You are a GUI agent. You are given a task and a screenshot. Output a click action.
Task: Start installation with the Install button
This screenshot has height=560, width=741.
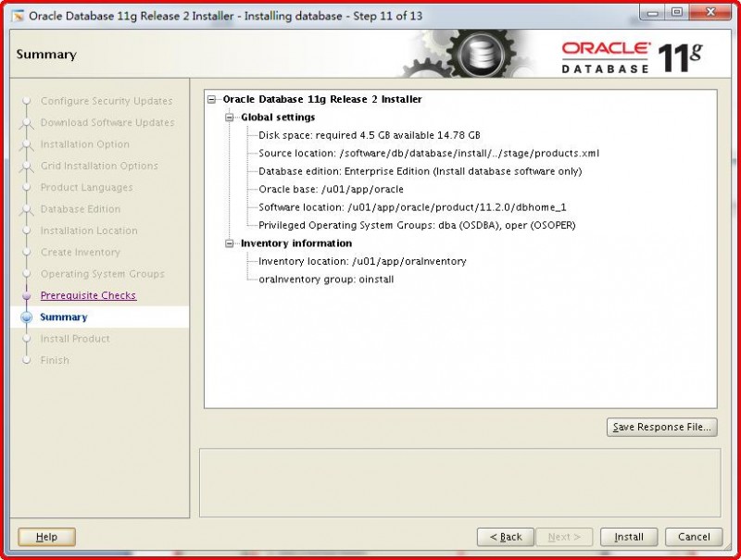point(628,537)
